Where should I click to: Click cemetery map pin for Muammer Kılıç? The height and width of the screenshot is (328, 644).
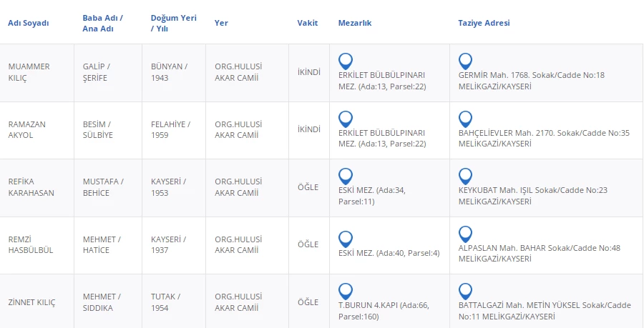click(346, 61)
